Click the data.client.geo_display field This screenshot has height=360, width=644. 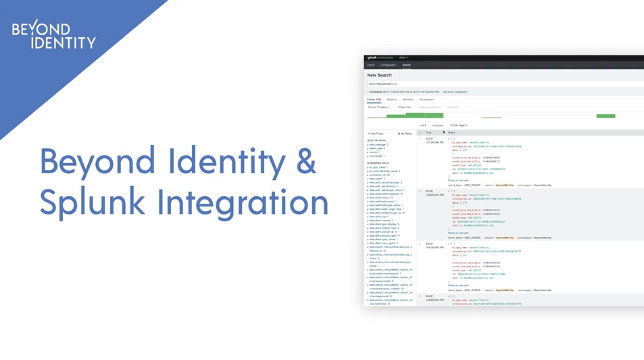click(x=382, y=224)
